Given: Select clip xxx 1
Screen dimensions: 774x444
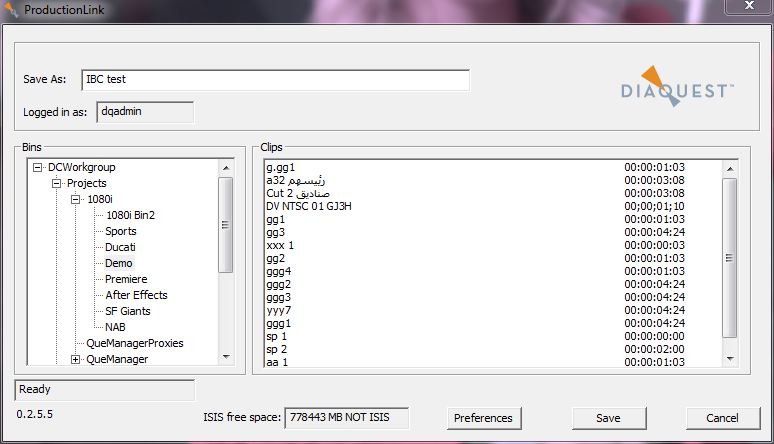Looking at the screenshot, I should click(279, 245).
